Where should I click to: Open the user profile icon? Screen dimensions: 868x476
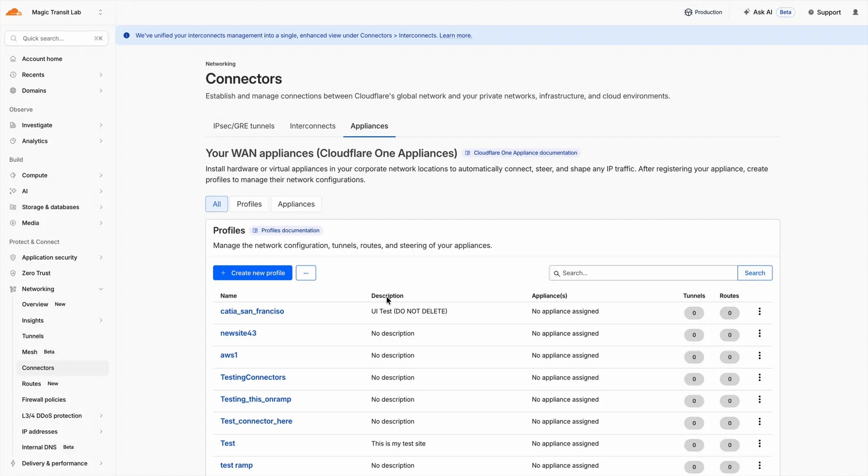coord(855,12)
